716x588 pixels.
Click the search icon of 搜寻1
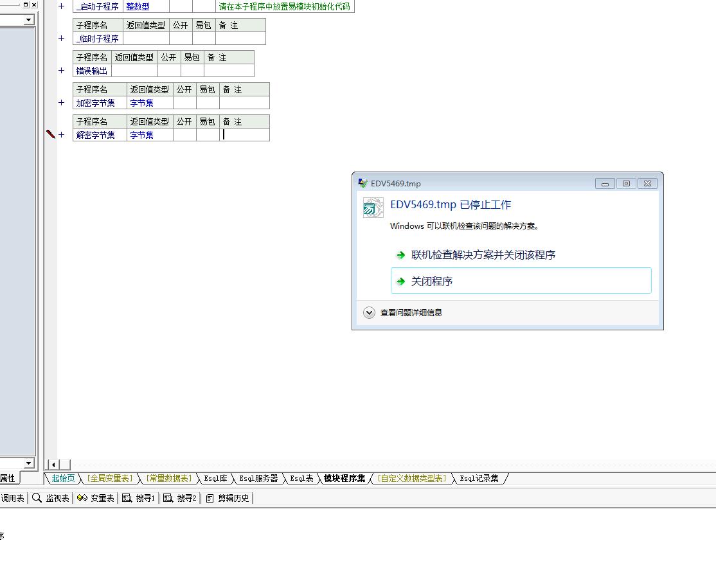coord(127,498)
